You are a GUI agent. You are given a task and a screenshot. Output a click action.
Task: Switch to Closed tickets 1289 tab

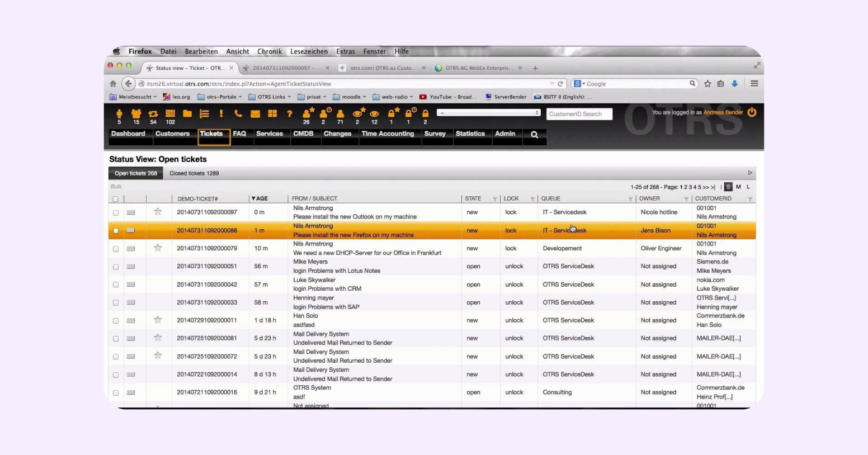coord(194,173)
